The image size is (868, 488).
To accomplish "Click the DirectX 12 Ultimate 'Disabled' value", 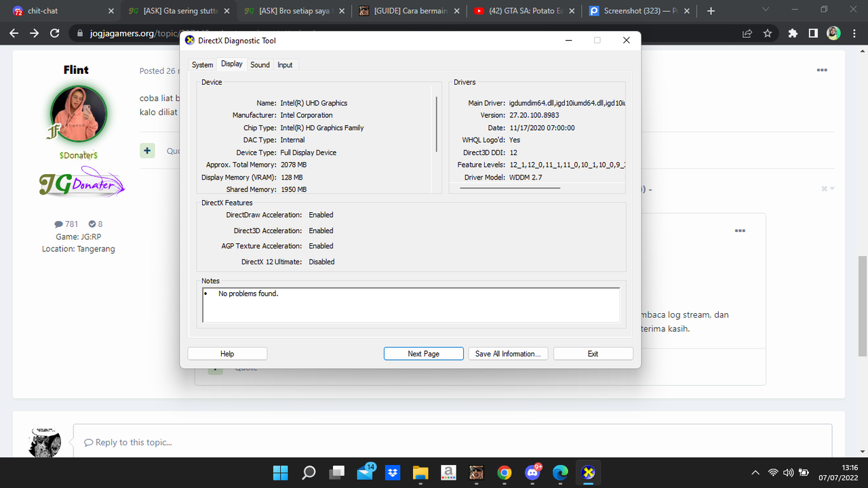I will coord(321,262).
